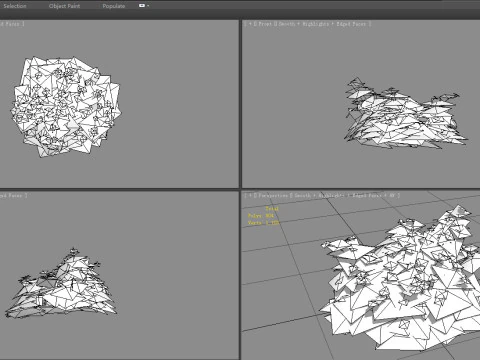The width and height of the screenshot is (480, 360).
Task: Switch to the Object Paint tab
Action: 64,6
